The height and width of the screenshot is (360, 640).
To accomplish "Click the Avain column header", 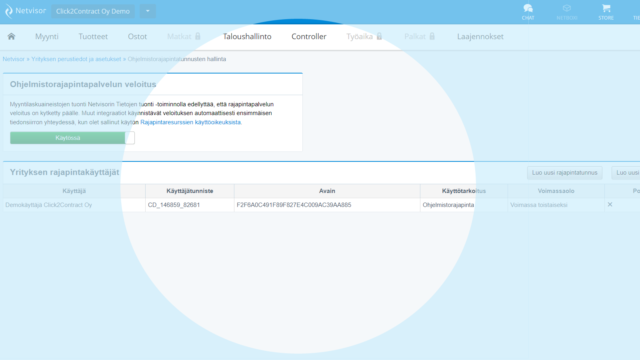I will click(x=327, y=191).
